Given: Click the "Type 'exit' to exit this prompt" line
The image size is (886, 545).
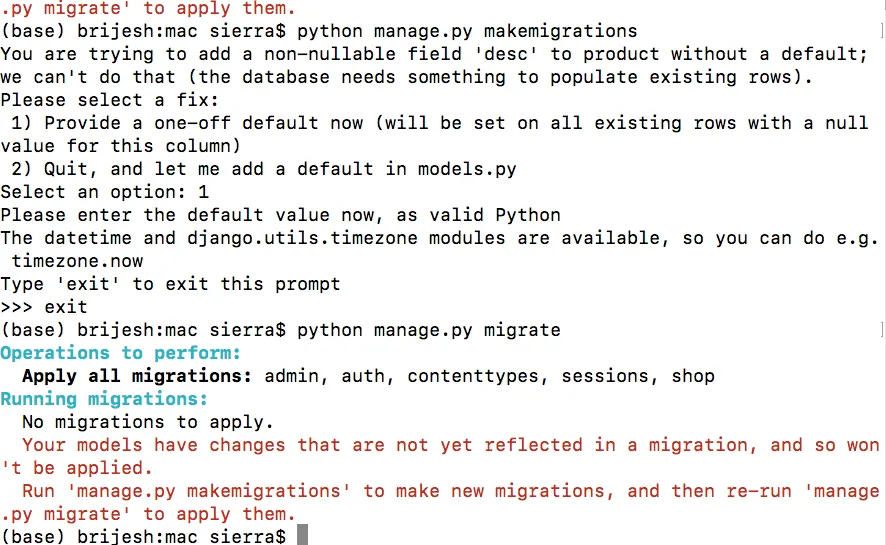Looking at the screenshot, I should tap(170, 284).
